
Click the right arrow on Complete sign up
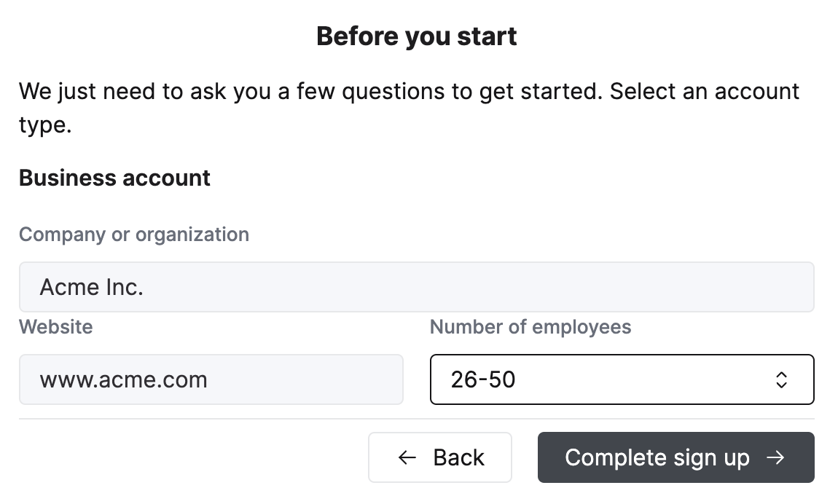coord(777,457)
